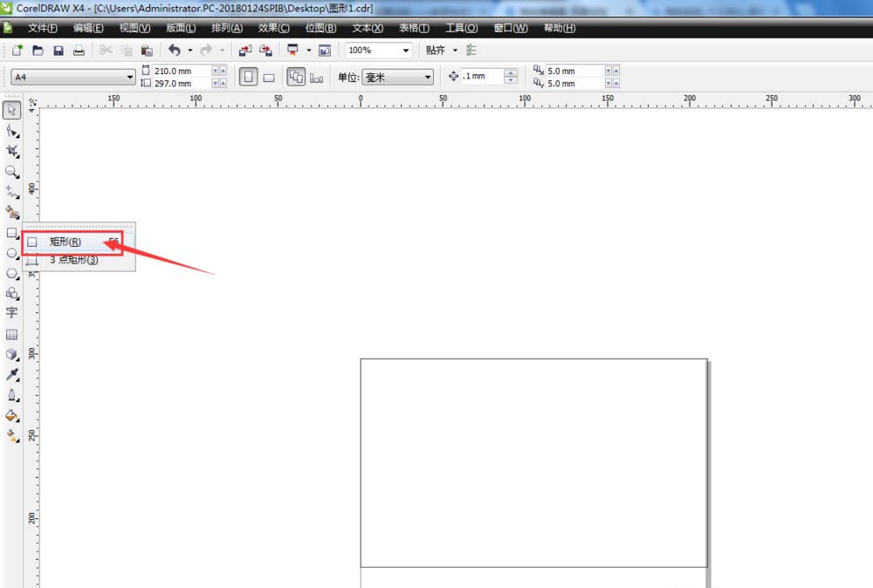Set page to landscape orientation
The height and width of the screenshot is (588, 873).
point(269,78)
